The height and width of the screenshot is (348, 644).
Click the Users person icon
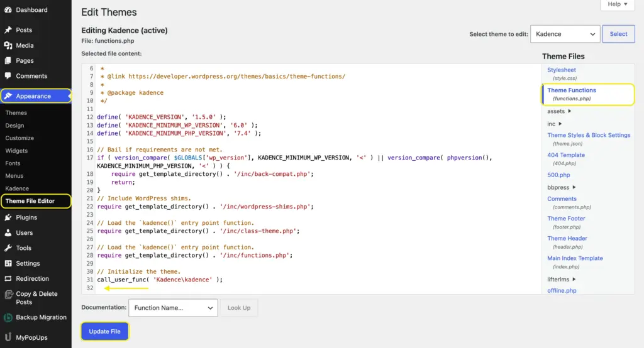point(8,232)
